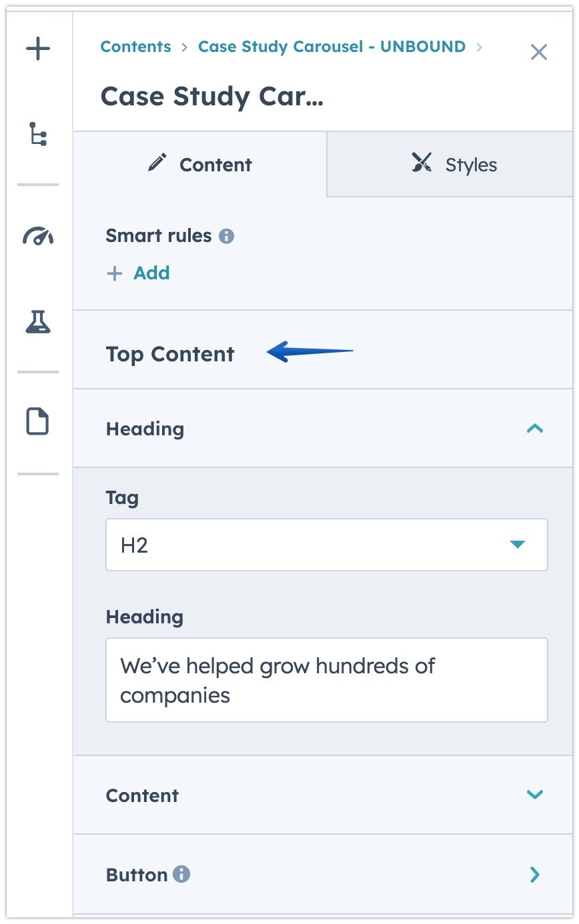Click the Case Study Carousel breadcrumb
Screen dimensions: 579x924
tap(332, 47)
